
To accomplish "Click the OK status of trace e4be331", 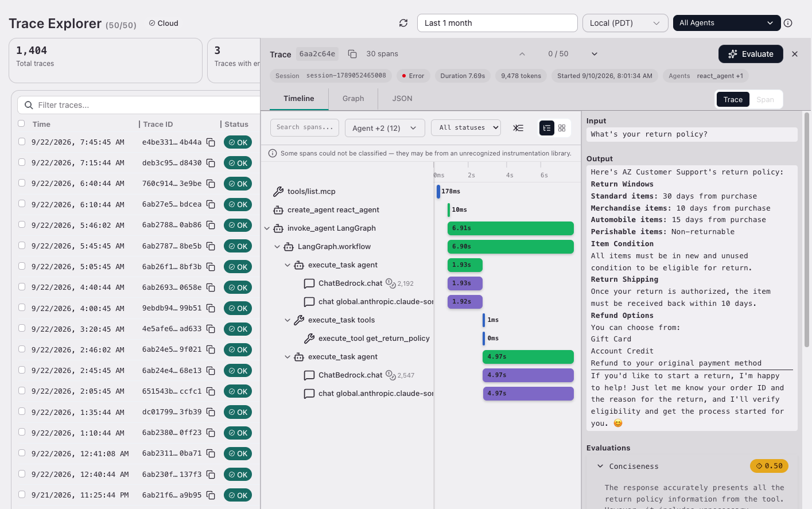I will coord(238,142).
